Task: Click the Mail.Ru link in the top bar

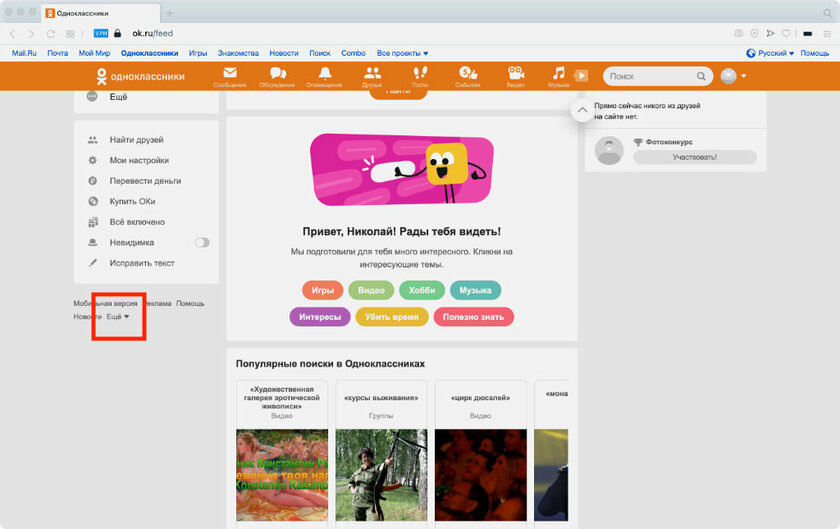Action: pyautogui.click(x=24, y=53)
